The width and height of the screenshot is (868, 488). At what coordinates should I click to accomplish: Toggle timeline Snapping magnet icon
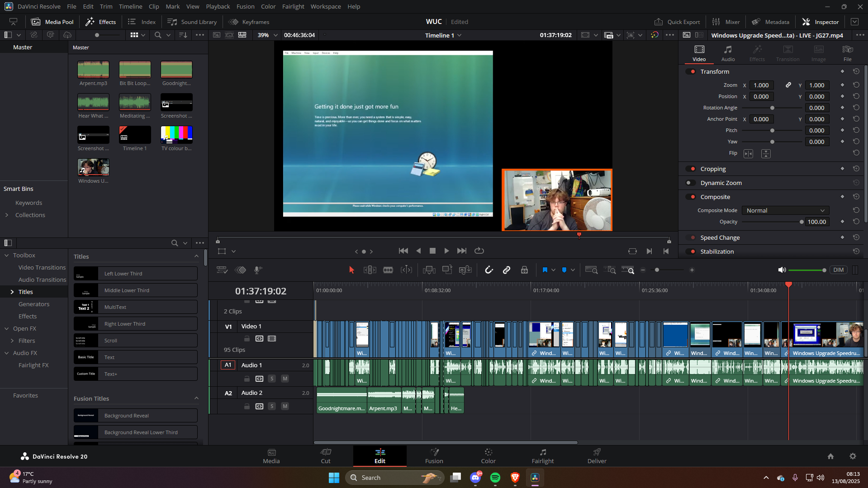coord(489,270)
